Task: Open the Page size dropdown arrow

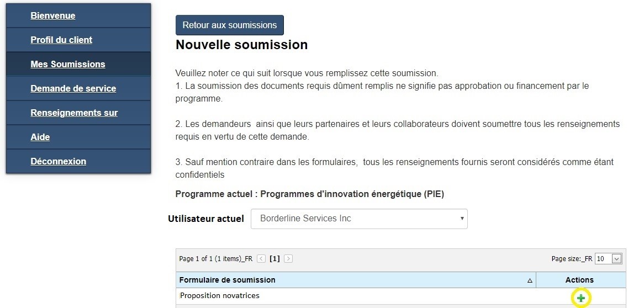Action: click(x=617, y=259)
